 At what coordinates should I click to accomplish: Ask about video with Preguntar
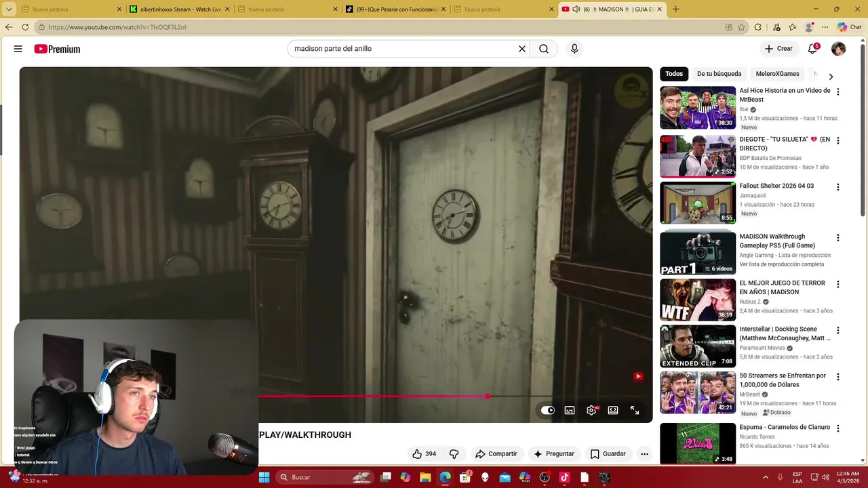554,454
